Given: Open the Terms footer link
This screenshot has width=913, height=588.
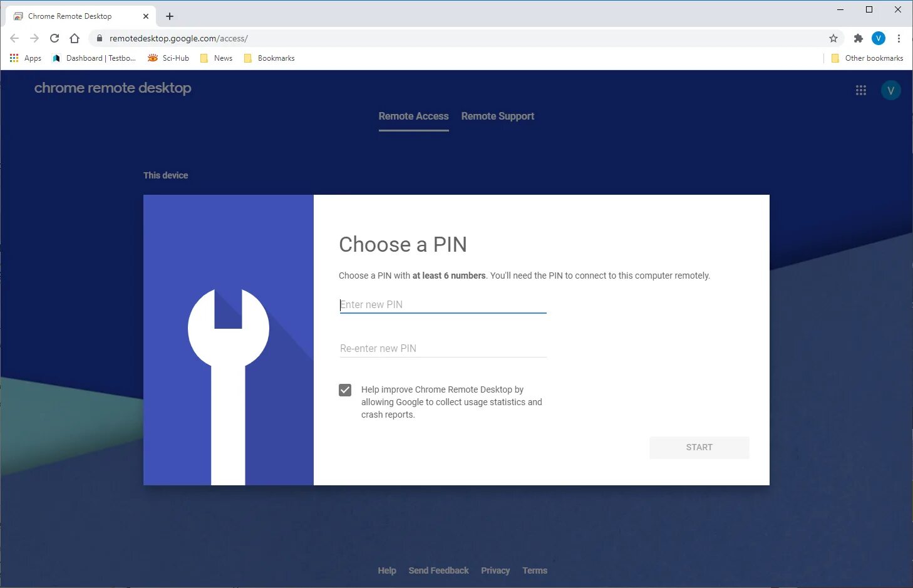Looking at the screenshot, I should click(x=535, y=570).
